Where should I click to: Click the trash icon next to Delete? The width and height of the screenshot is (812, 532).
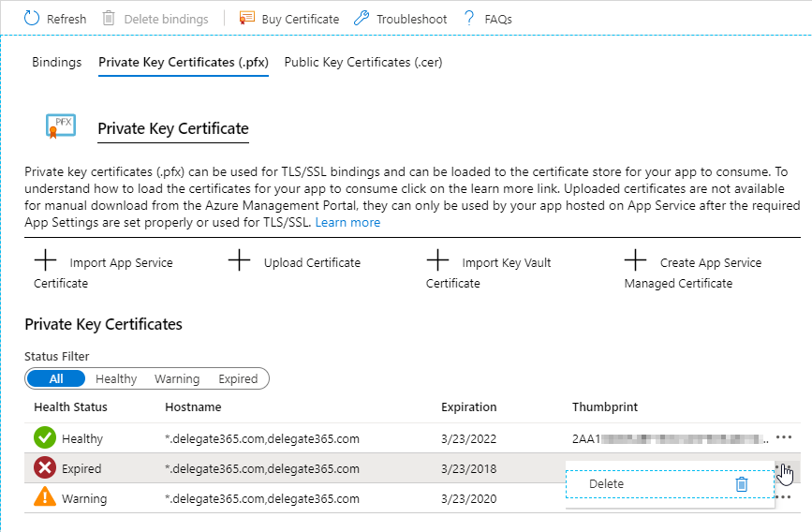(742, 484)
